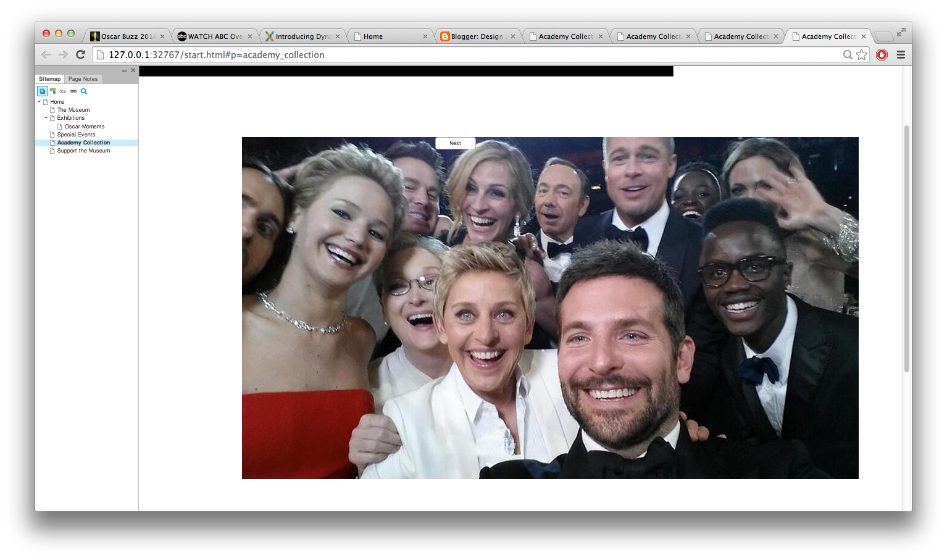Close the Oscar Buzz 2014 tab

point(162,36)
